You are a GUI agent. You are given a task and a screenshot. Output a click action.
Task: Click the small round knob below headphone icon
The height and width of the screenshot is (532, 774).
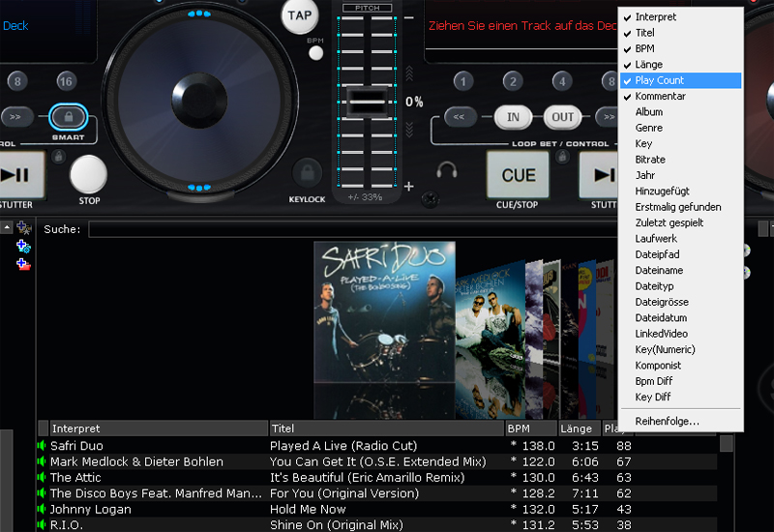coord(431,199)
